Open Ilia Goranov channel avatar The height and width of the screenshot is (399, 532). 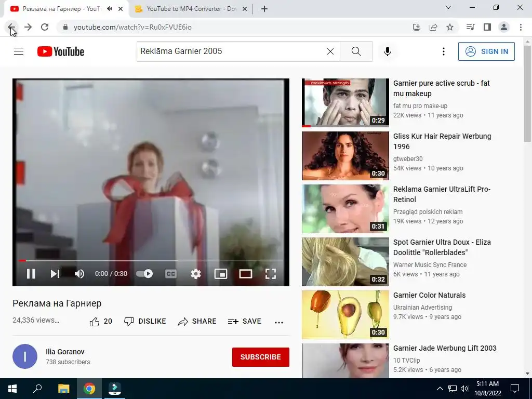coord(25,356)
